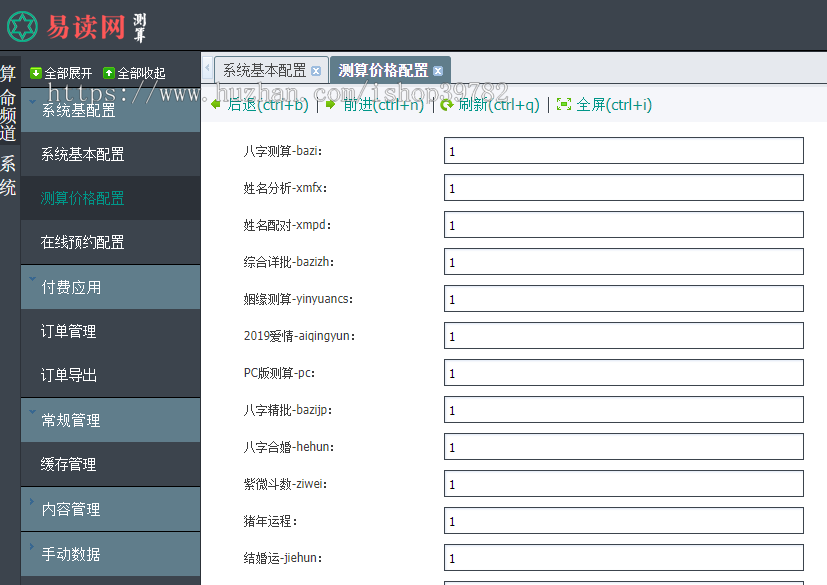Close the 测算价格配置 tab

tap(438, 71)
